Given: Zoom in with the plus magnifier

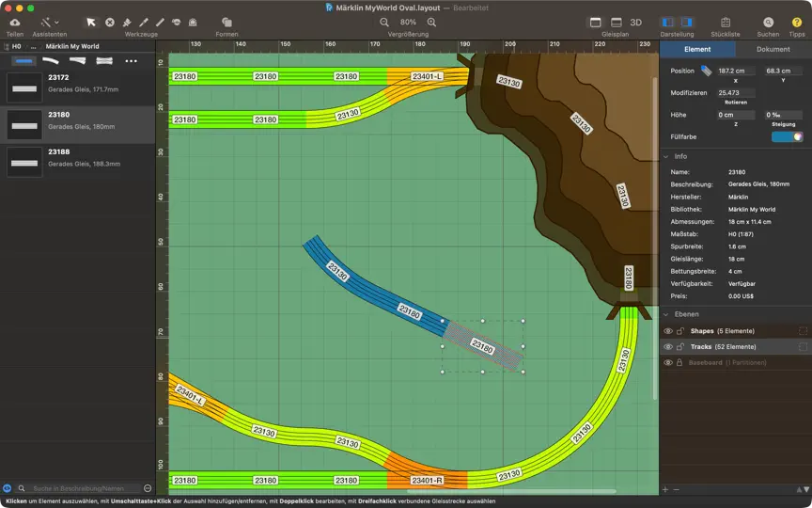Looking at the screenshot, I should 431,23.
